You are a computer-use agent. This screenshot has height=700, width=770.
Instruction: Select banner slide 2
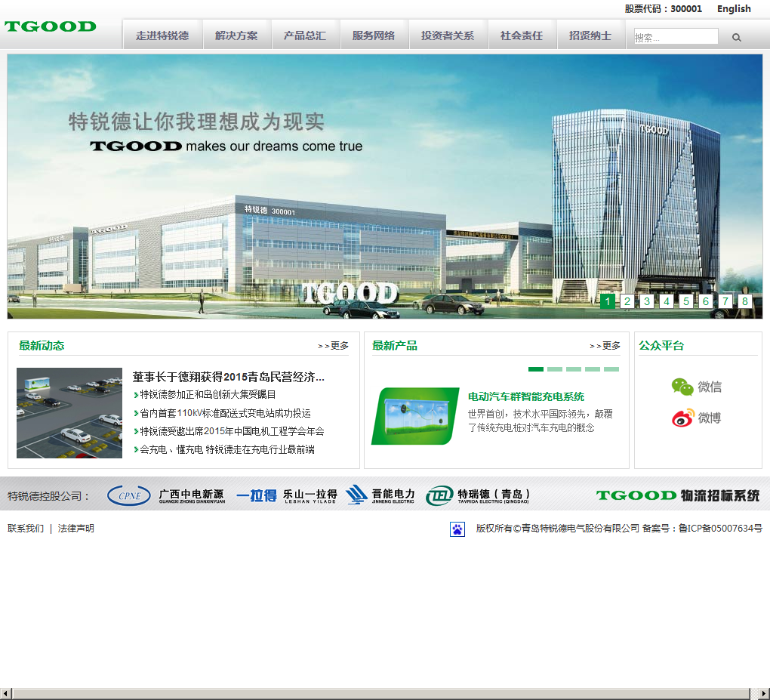(627, 301)
